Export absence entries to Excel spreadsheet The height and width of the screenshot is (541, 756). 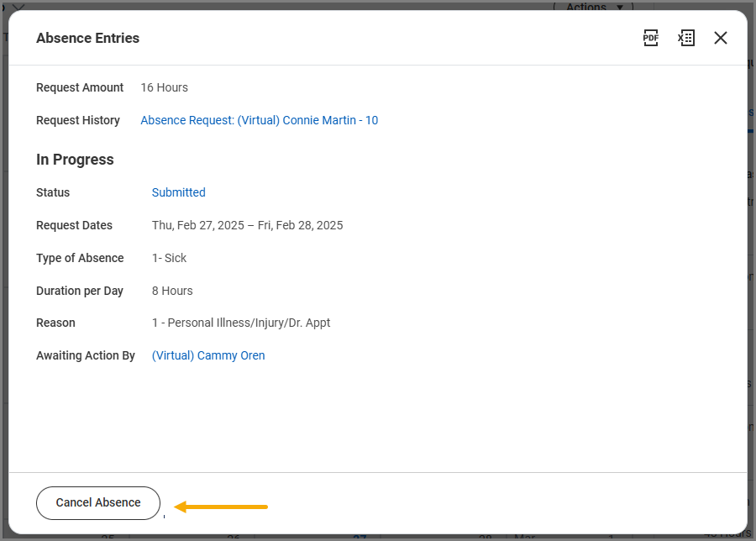pos(686,38)
